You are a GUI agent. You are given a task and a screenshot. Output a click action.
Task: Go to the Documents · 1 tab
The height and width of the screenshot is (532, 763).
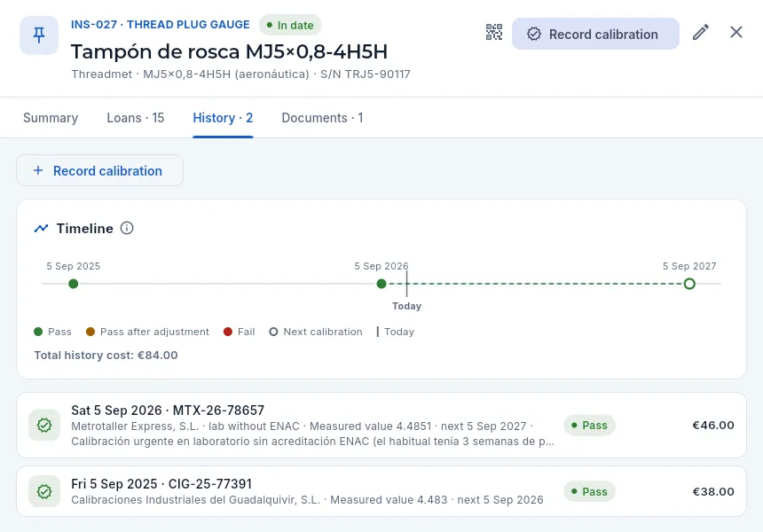pos(322,118)
